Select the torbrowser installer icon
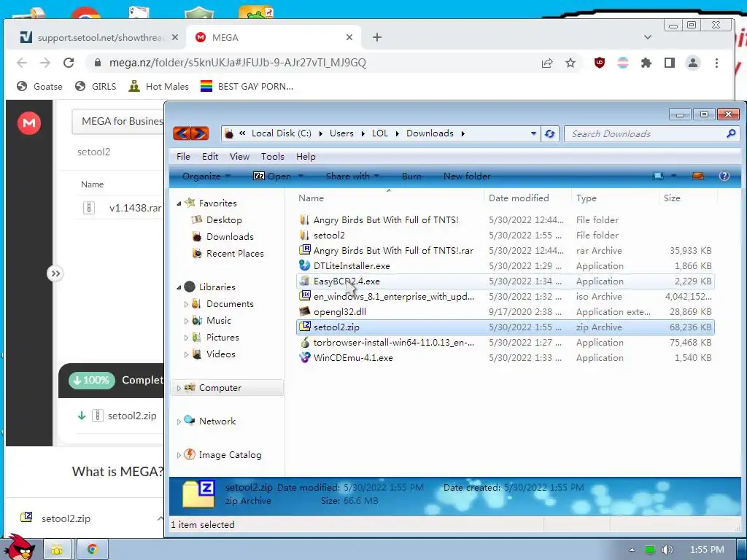The width and height of the screenshot is (747, 560). (x=304, y=342)
